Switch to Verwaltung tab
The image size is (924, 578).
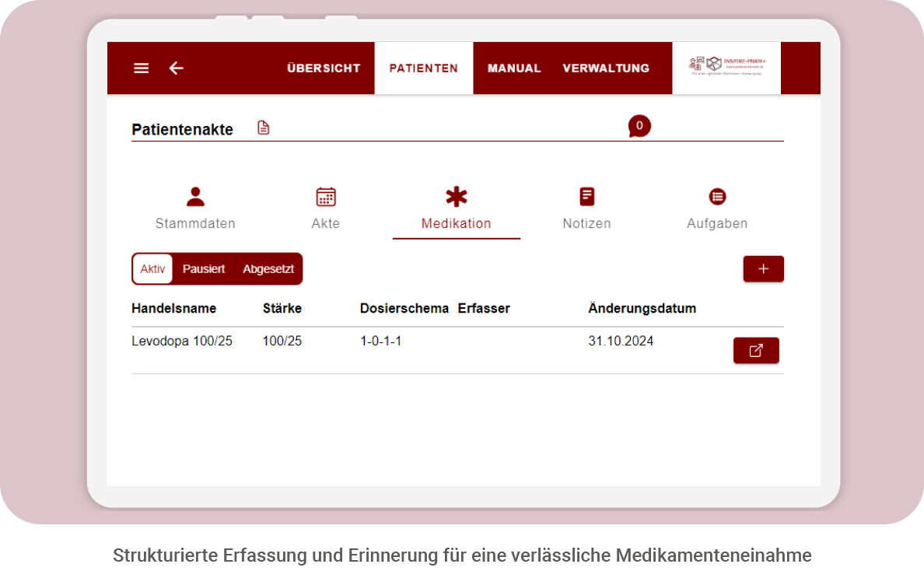pyautogui.click(x=606, y=68)
